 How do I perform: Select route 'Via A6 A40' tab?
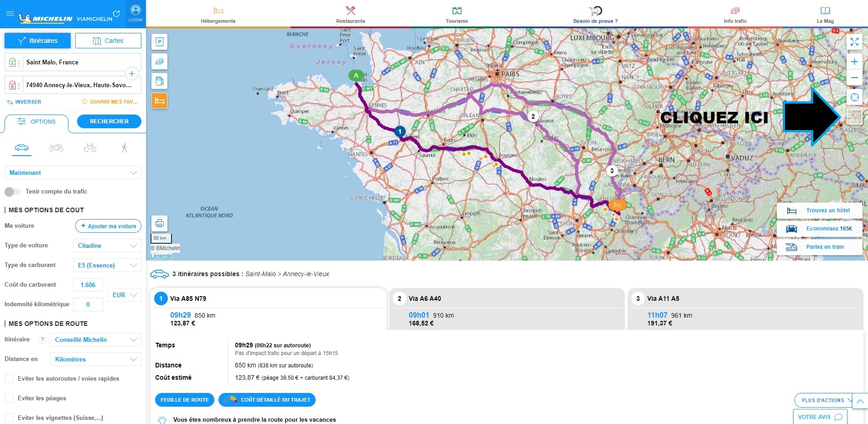click(507, 309)
